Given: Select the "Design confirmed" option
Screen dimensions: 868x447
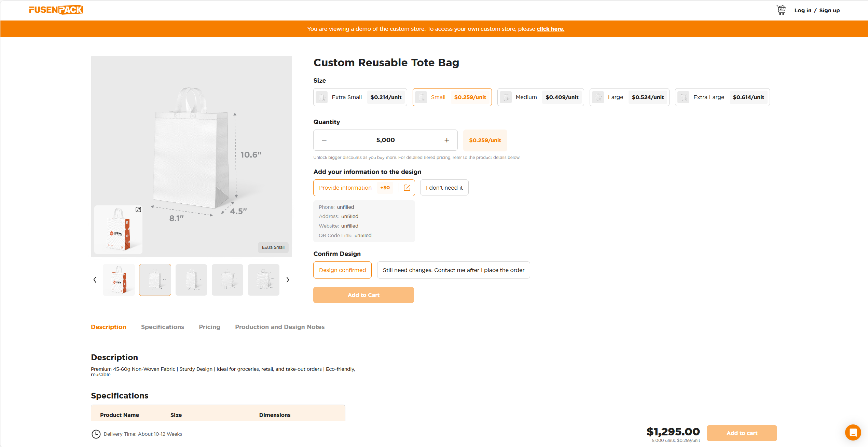Looking at the screenshot, I should pyautogui.click(x=342, y=270).
